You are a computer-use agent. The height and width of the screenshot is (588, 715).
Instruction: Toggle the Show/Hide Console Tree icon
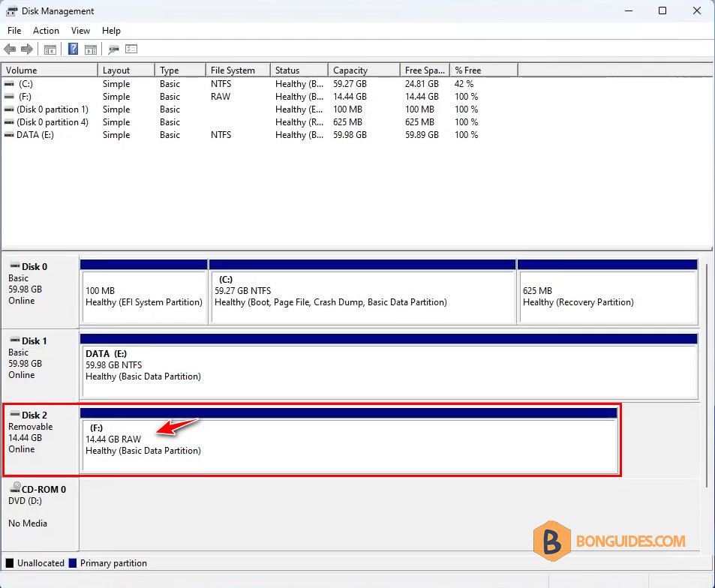tap(50, 49)
